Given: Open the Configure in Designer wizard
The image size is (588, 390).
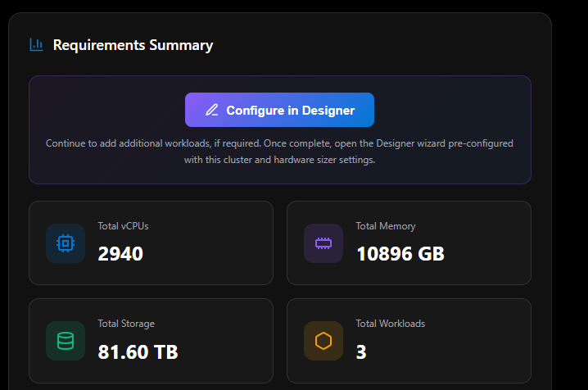Looking at the screenshot, I should (x=280, y=110).
